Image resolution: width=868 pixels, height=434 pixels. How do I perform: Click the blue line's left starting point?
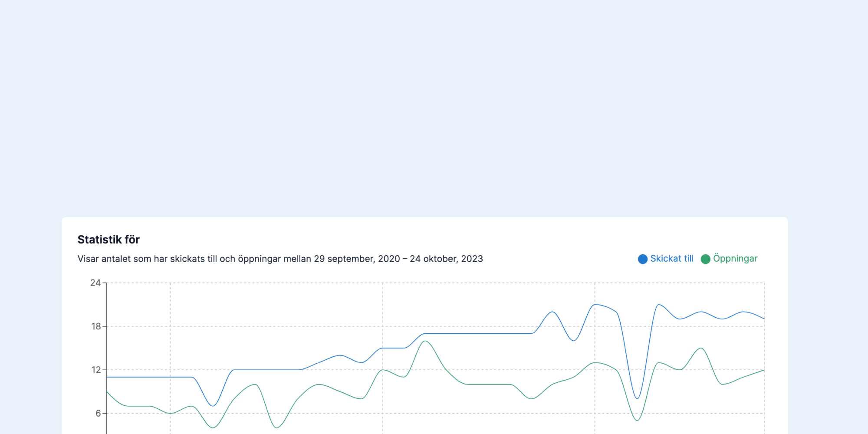pyautogui.click(x=108, y=377)
